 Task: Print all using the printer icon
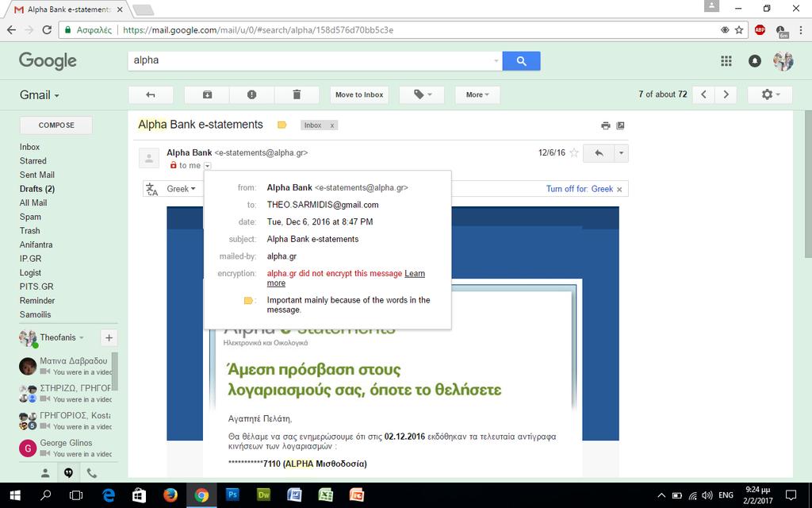pyautogui.click(x=605, y=125)
